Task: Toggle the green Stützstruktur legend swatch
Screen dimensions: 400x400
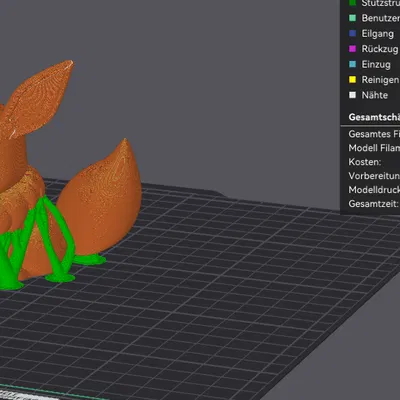Action: pyautogui.click(x=352, y=3)
